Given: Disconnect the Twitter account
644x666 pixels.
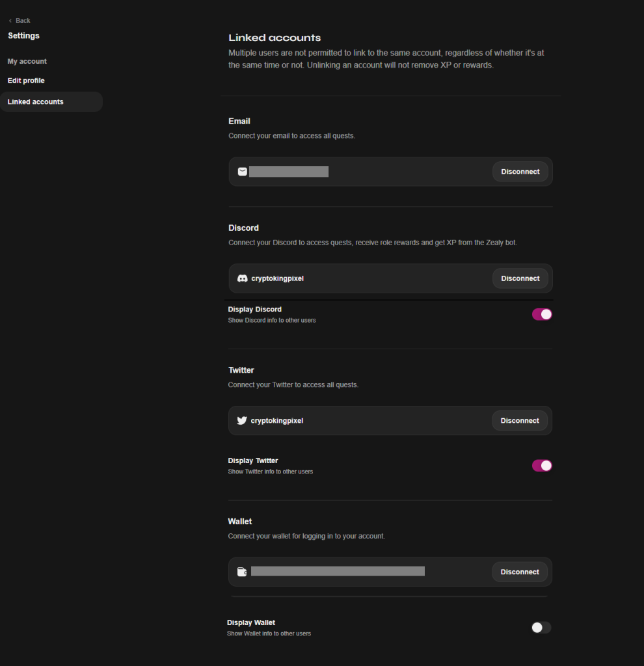Looking at the screenshot, I should tap(520, 421).
